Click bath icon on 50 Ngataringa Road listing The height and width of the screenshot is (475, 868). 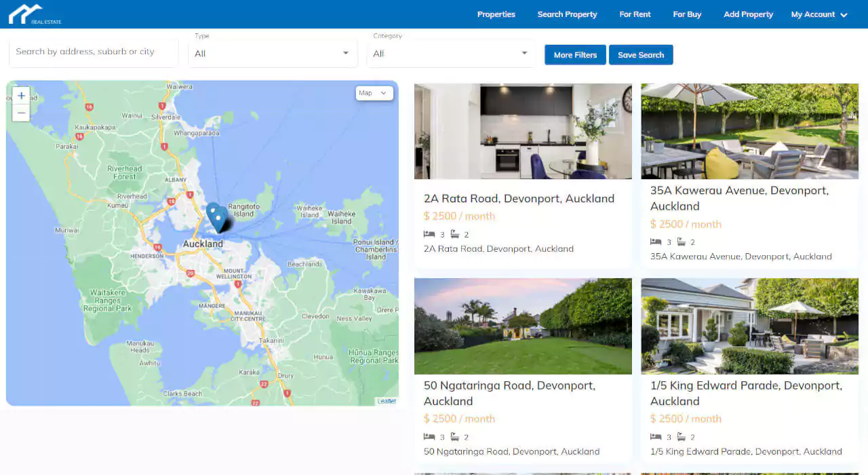click(454, 437)
